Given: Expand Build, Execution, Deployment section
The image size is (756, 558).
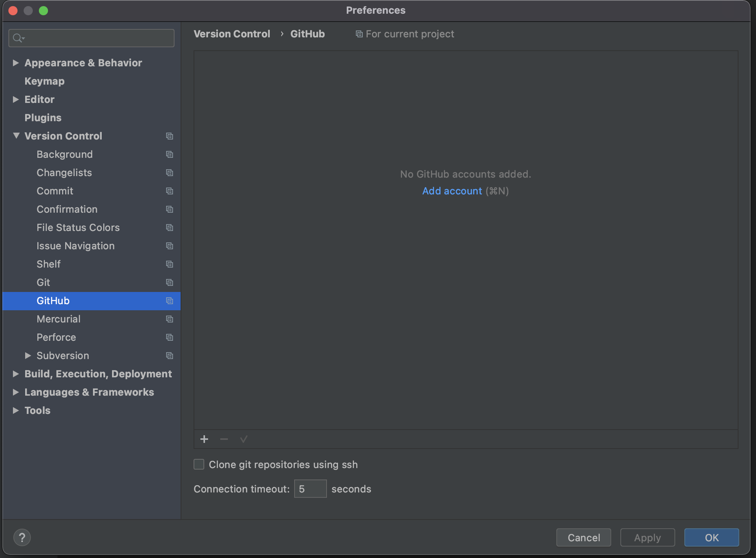Looking at the screenshot, I should point(16,374).
